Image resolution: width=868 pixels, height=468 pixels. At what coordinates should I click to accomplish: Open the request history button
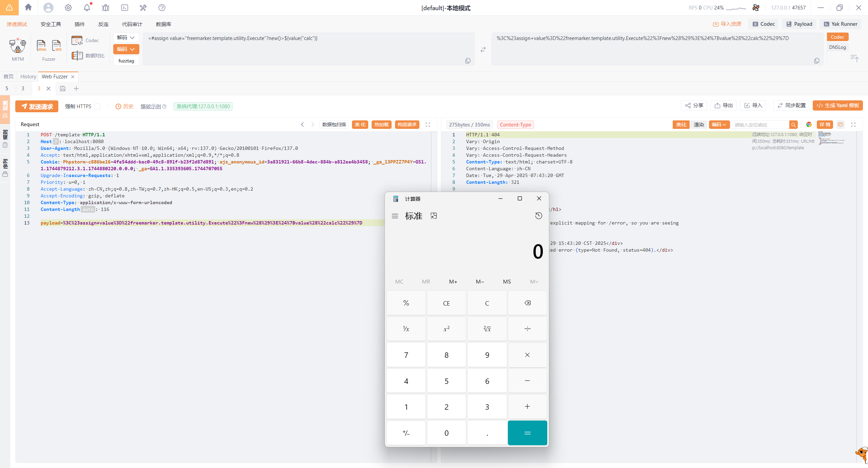tap(124, 106)
